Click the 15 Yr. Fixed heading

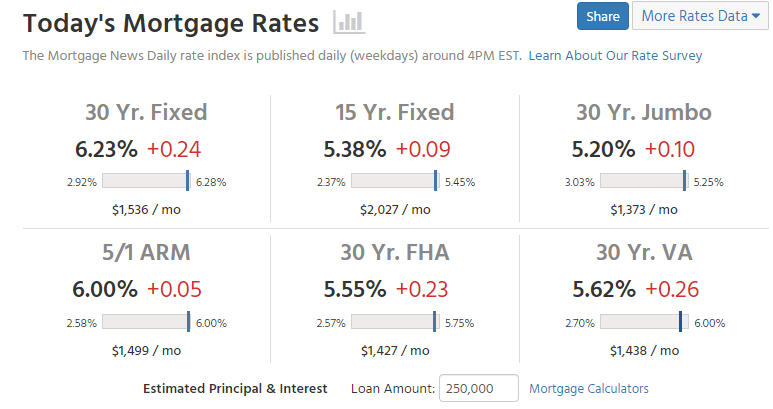click(x=395, y=112)
